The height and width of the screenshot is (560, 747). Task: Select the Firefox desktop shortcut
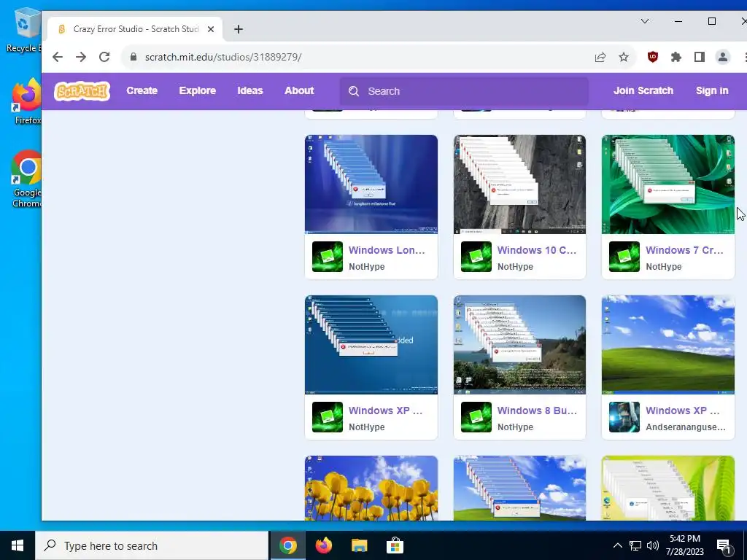point(26,101)
